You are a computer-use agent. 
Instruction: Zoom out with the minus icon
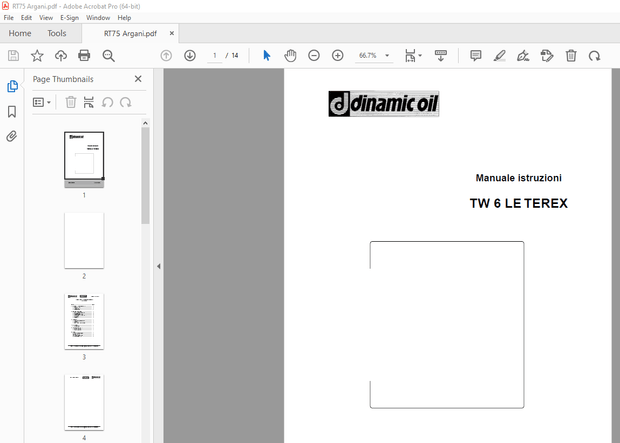pyautogui.click(x=314, y=55)
